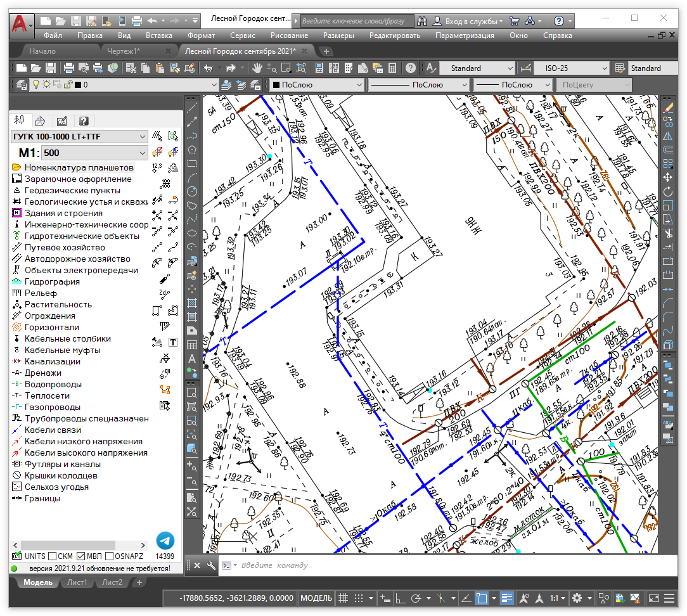The width and height of the screenshot is (687, 616).
Task: Click the Save icon in the toolbar
Action: coord(51,68)
